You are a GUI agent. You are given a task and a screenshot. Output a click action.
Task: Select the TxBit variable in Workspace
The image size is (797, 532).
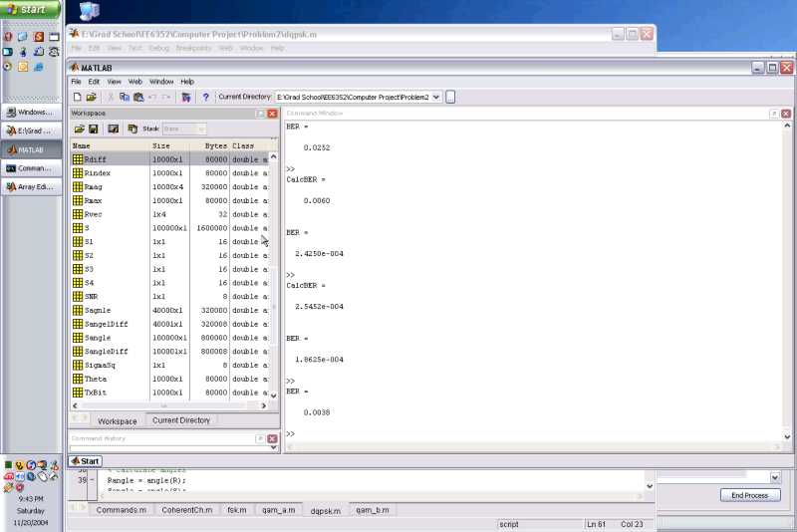[x=169, y=393]
